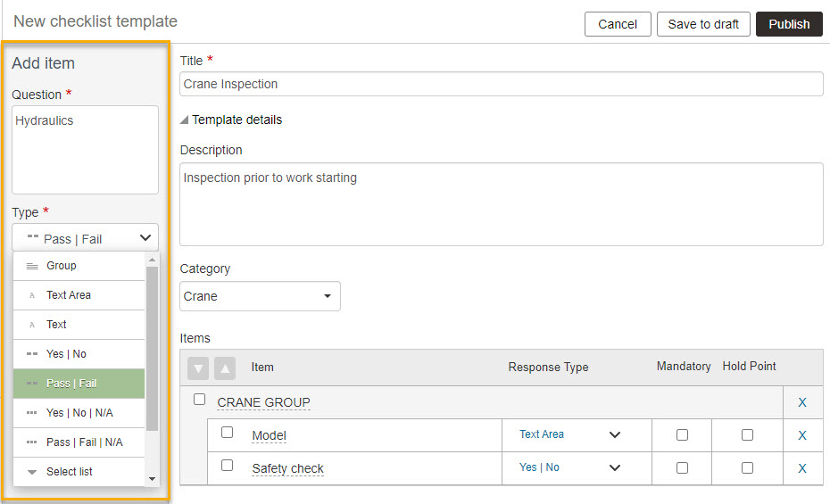Click the Item column header
Viewport: 830px width, 504px height.
click(262, 367)
